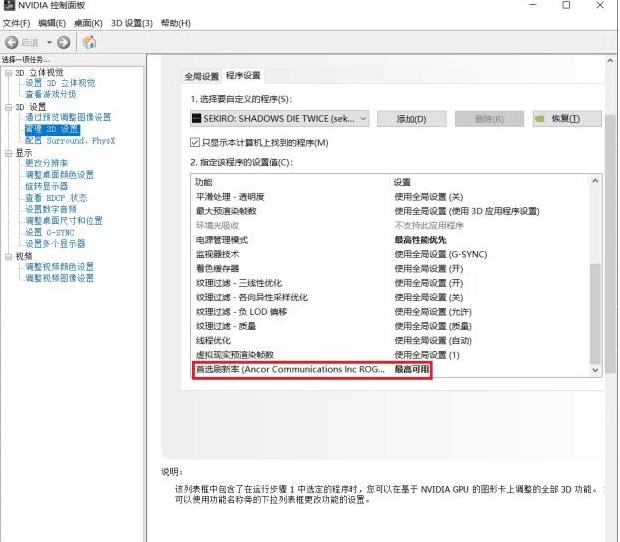Click the main panel vertical scrollbar thumb
620x542 pixels.
pyautogui.click(x=610, y=244)
